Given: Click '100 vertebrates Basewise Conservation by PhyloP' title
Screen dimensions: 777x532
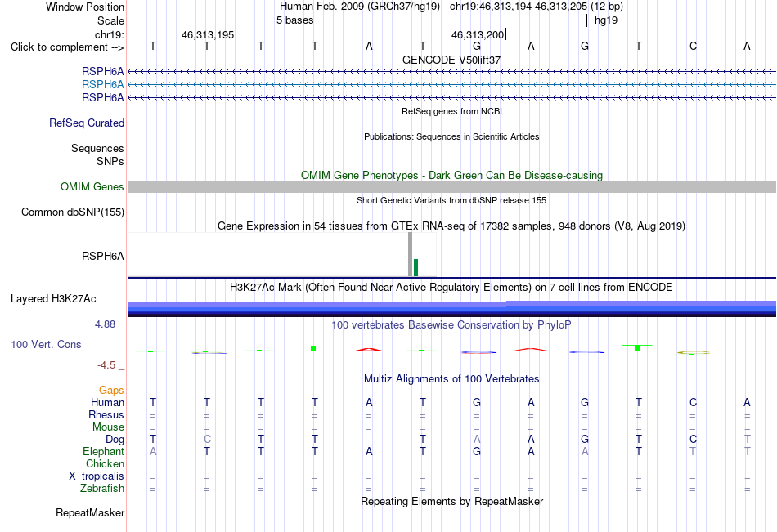Looking at the screenshot, I should [451, 325].
